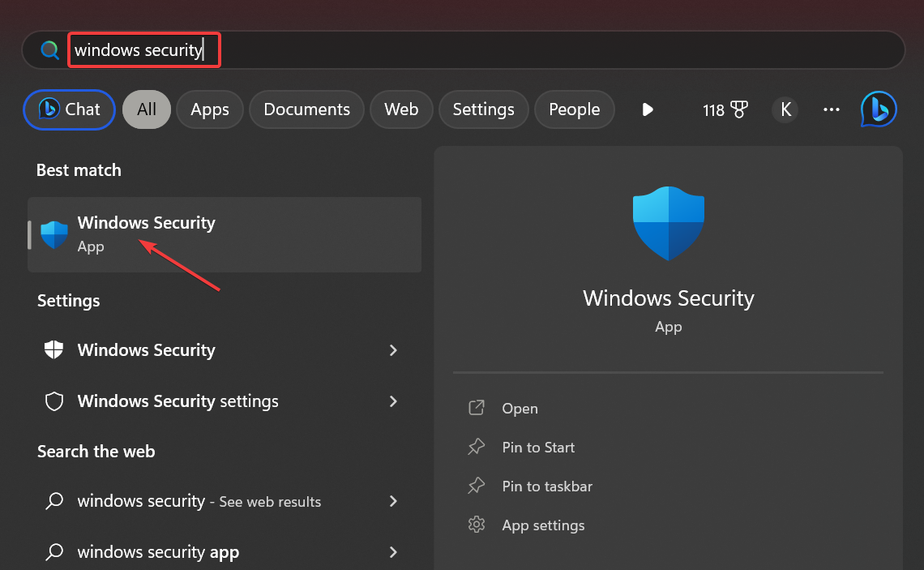The image size is (924, 570).
Task: Open the K account profile icon
Action: [785, 109]
